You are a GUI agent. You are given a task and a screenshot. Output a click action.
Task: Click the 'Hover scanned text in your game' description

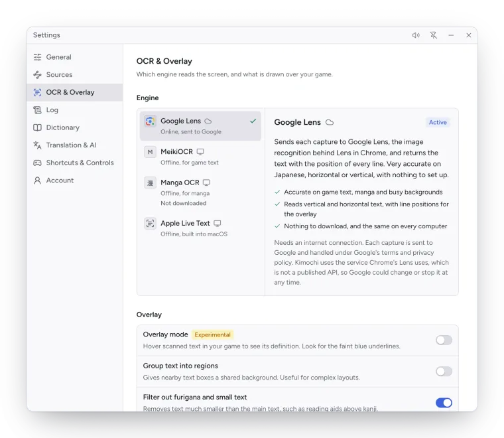coord(272,346)
